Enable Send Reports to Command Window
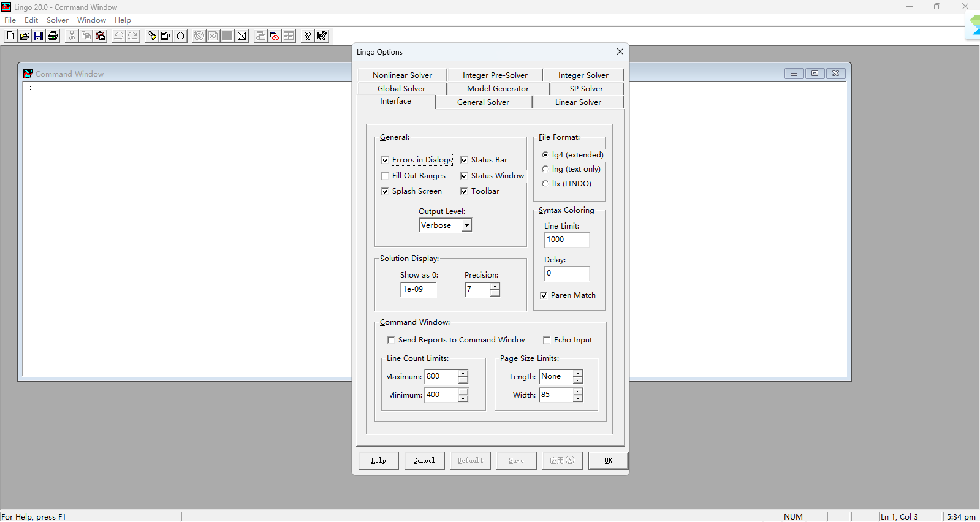 pyautogui.click(x=456, y=340)
